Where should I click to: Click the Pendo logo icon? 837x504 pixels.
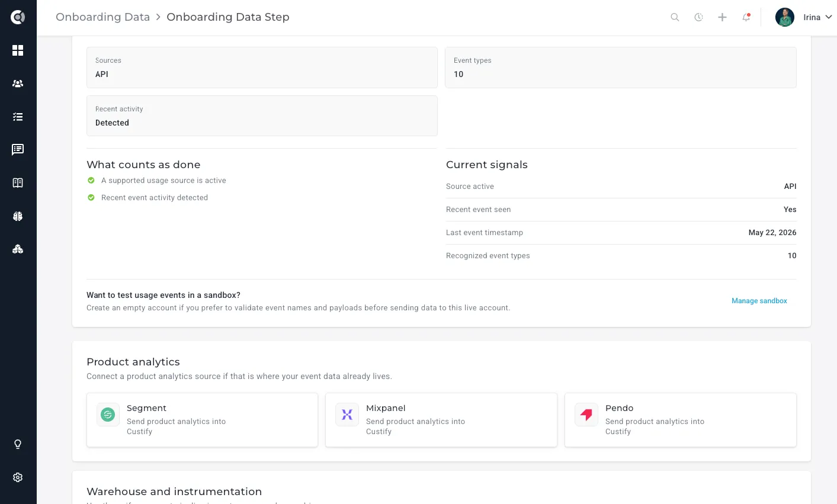(586, 415)
